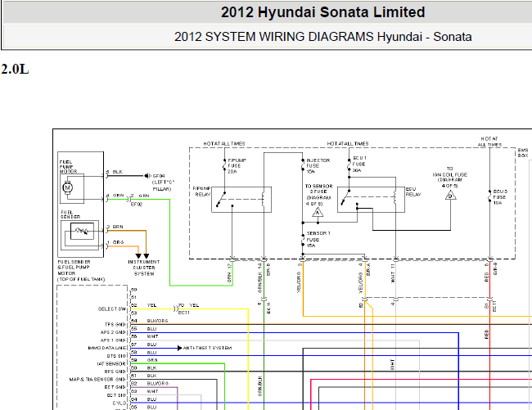The width and height of the screenshot is (532, 410).
Task: Click the 'SENSOR 1 FUSE 15A' label
Action: 318,240
